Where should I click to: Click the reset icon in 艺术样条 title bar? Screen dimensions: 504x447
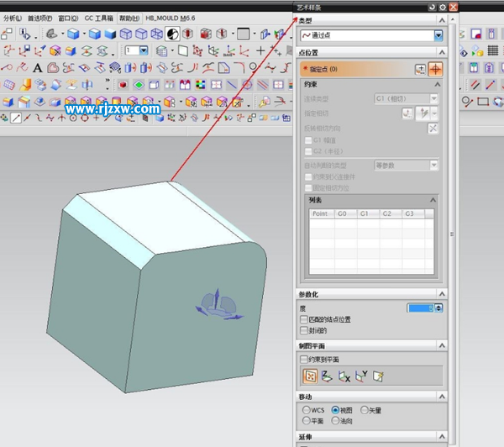[x=432, y=7]
